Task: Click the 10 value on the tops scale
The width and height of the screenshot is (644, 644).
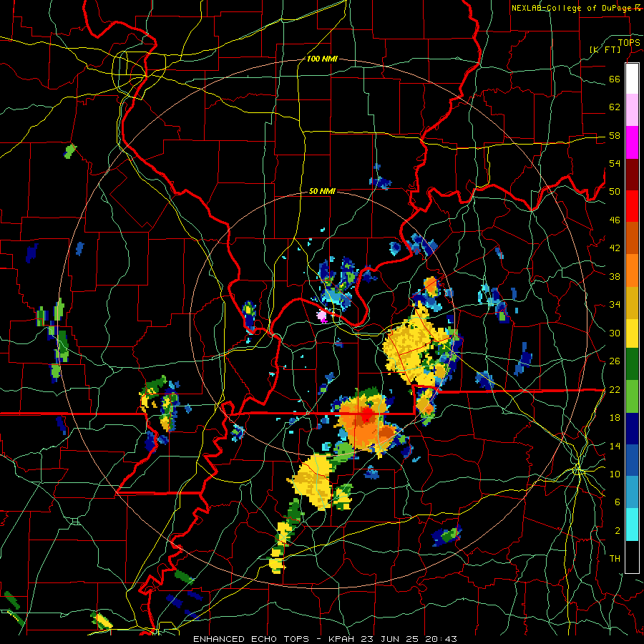Action: 615,474
